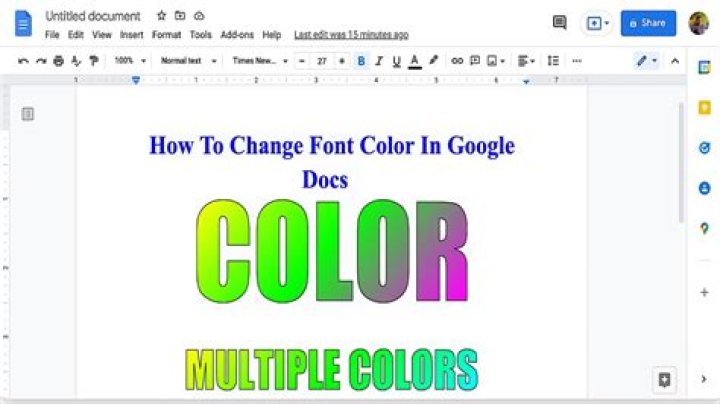This screenshot has height=404, width=720.
Task: Click the vertical scrollbar of the document
Action: (x=681, y=163)
